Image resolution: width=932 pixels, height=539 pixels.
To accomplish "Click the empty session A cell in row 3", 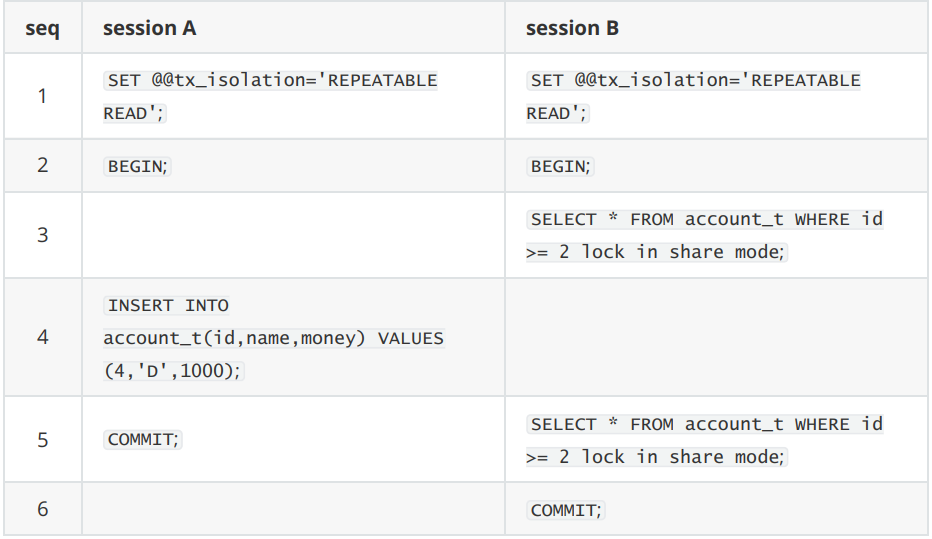I will click(x=294, y=235).
